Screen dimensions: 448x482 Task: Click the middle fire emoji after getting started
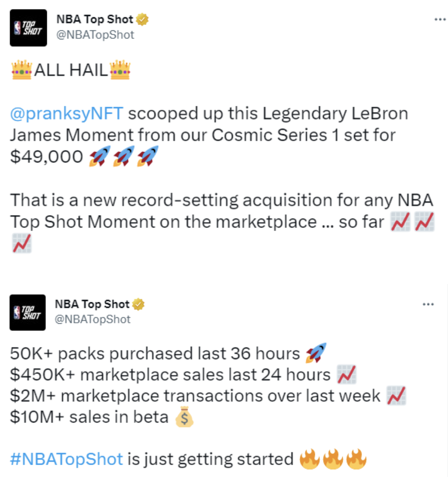coord(332,459)
